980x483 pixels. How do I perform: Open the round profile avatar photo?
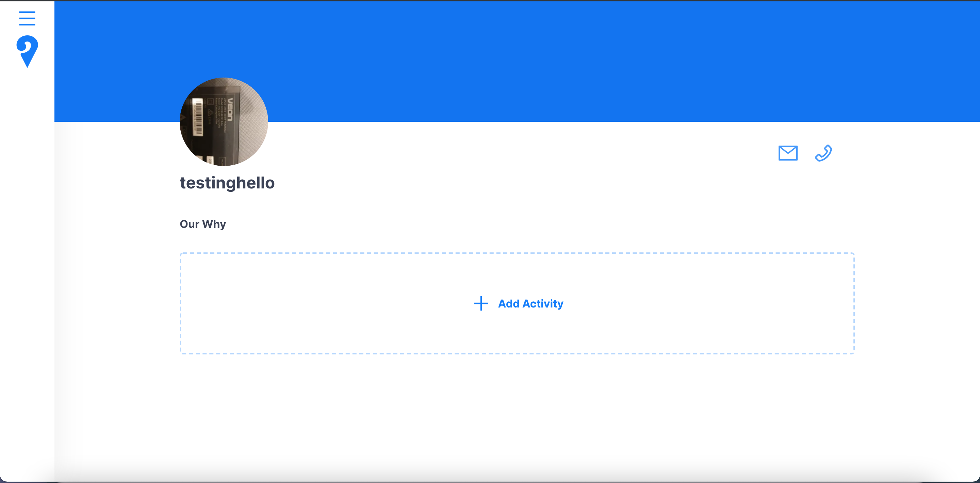pos(224,122)
